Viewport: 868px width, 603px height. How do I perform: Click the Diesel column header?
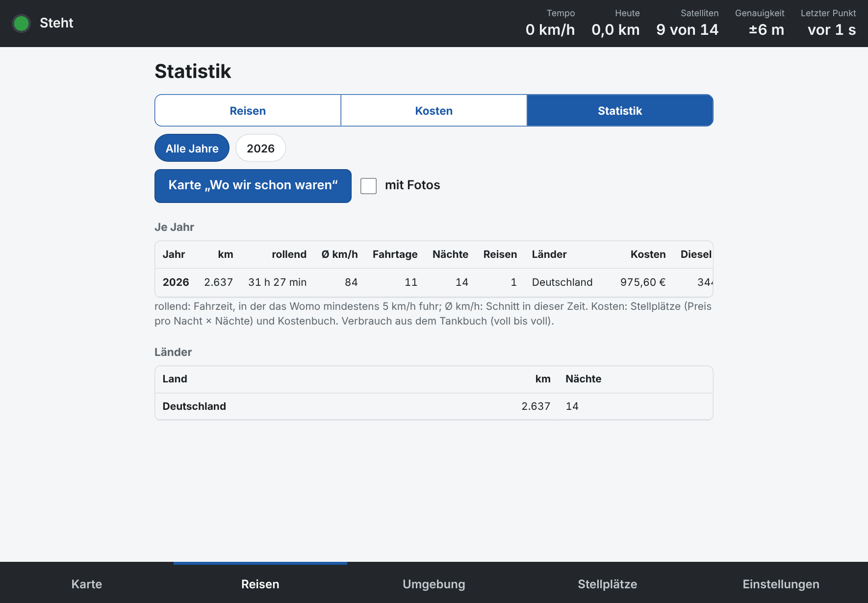point(696,254)
